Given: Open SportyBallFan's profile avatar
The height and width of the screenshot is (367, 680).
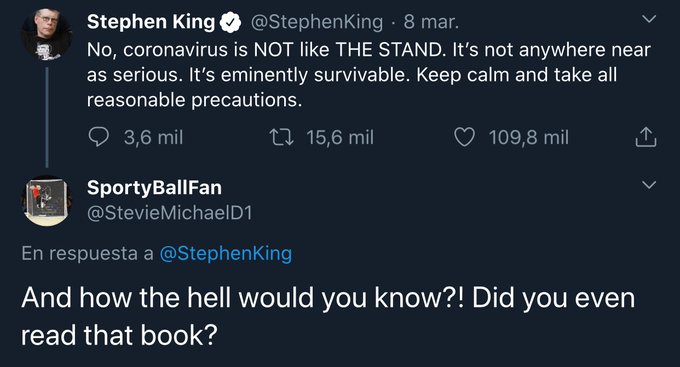Looking at the screenshot, I should pos(46,201).
